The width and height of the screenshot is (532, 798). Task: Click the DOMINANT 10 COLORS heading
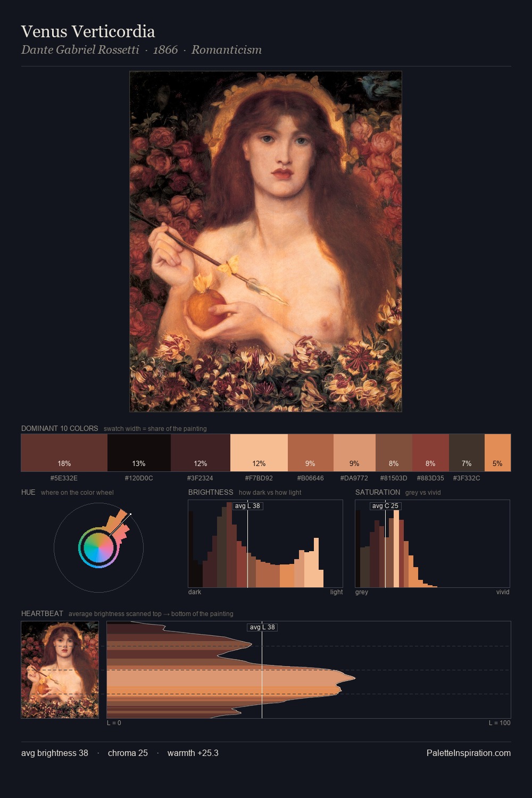[60, 428]
